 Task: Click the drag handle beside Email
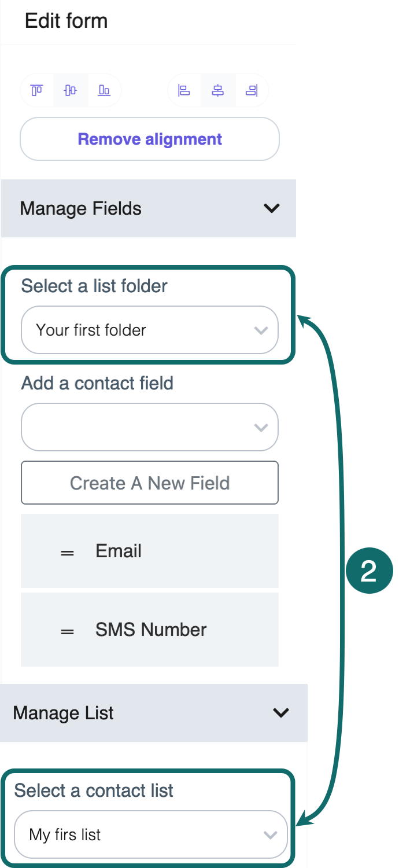point(67,551)
